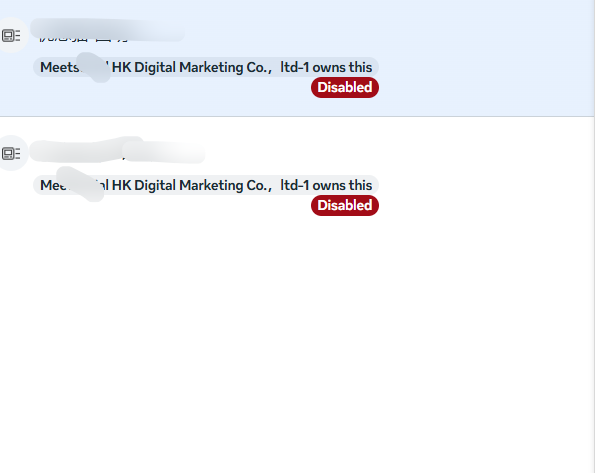The image size is (614, 473).
Task: Click the account icon in the white row
Action: pos(11,153)
